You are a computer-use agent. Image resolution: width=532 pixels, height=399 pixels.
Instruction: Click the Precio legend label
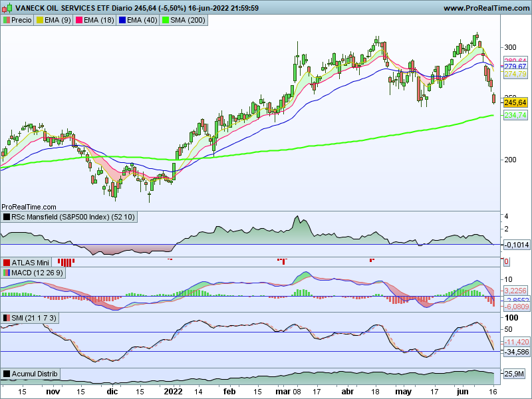tap(21, 21)
